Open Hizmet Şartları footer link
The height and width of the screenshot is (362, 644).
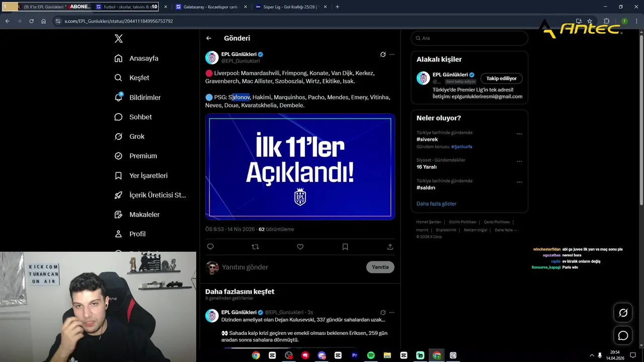tap(429, 222)
